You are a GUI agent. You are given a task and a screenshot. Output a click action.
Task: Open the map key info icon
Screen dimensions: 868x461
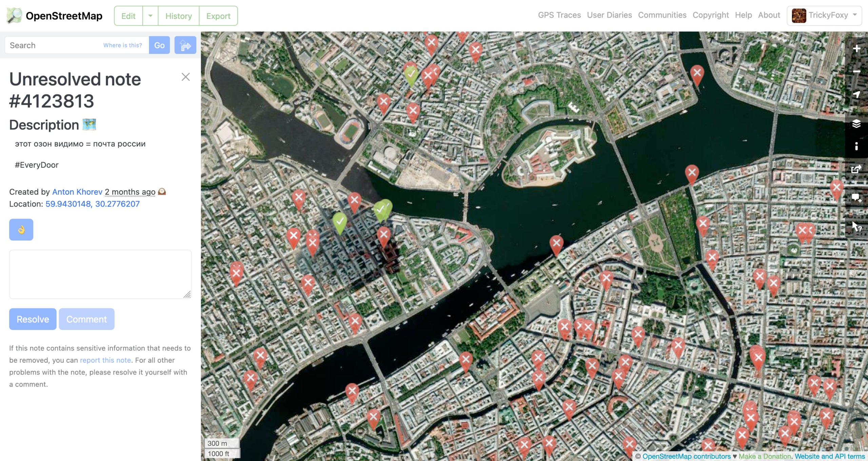tap(856, 146)
